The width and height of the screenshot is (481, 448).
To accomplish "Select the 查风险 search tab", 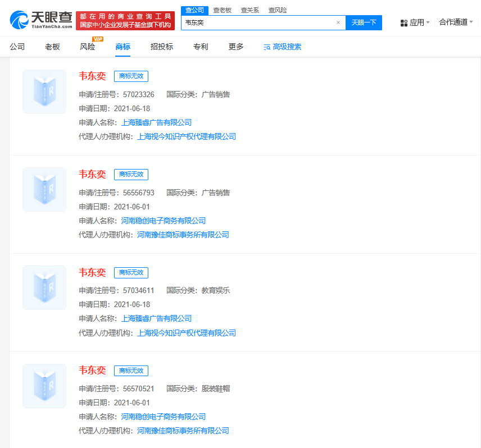I will (277, 10).
